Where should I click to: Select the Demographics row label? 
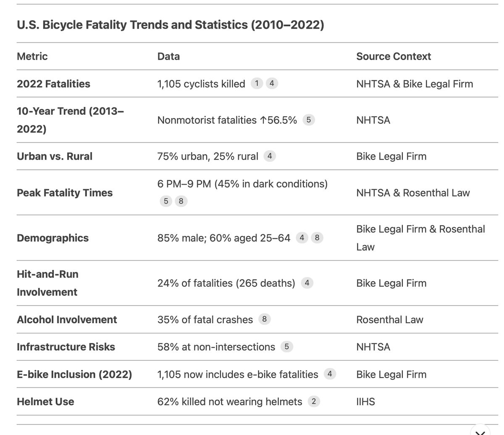pyautogui.click(x=52, y=238)
